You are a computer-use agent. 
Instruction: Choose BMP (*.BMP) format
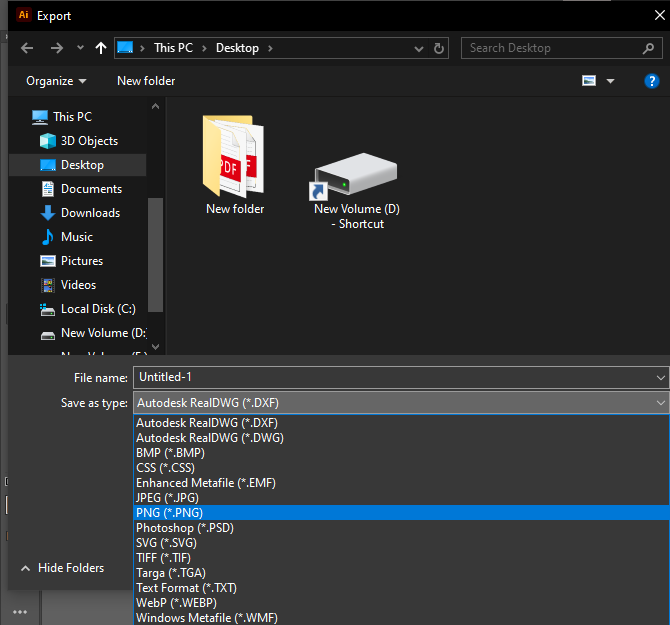[x=401, y=453]
